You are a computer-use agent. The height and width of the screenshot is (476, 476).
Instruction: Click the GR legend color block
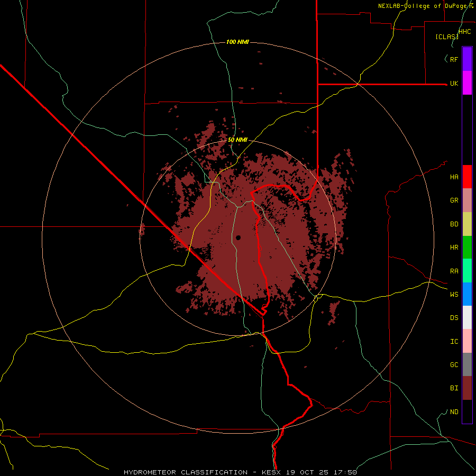[467, 200]
